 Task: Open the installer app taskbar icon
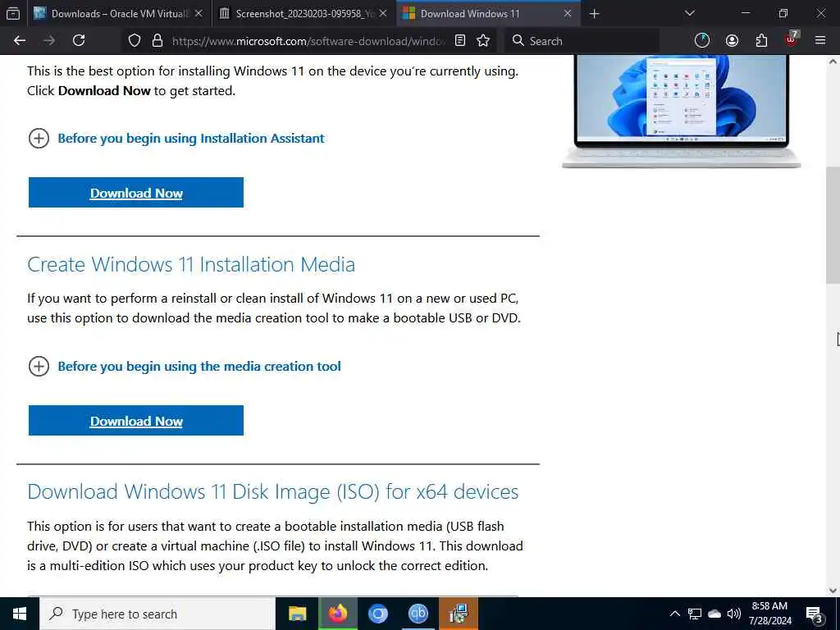459,614
